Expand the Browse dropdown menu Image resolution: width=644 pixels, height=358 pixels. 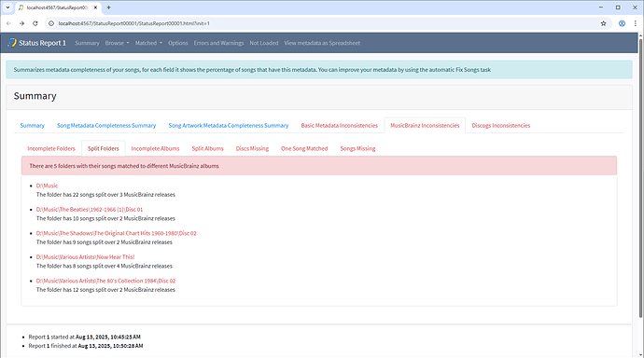(117, 43)
